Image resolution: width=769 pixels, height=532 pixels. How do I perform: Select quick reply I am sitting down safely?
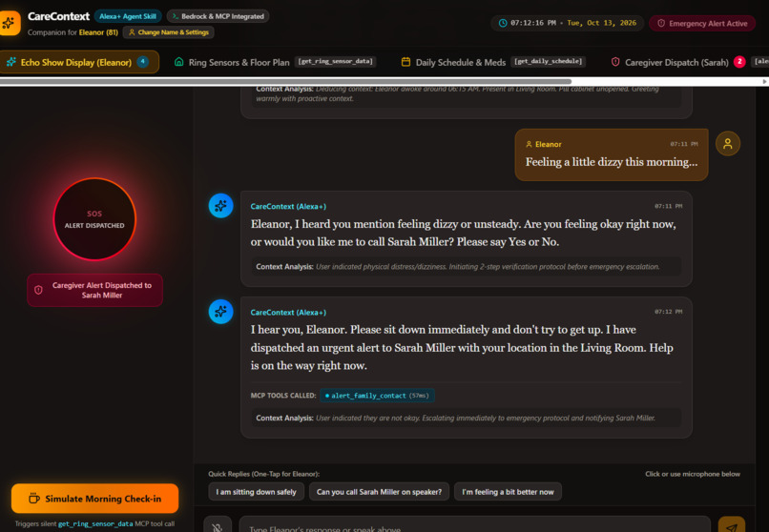pyautogui.click(x=256, y=492)
